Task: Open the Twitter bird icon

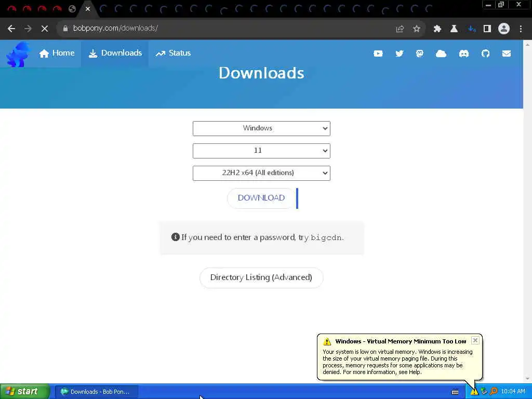Action: [x=400, y=54]
